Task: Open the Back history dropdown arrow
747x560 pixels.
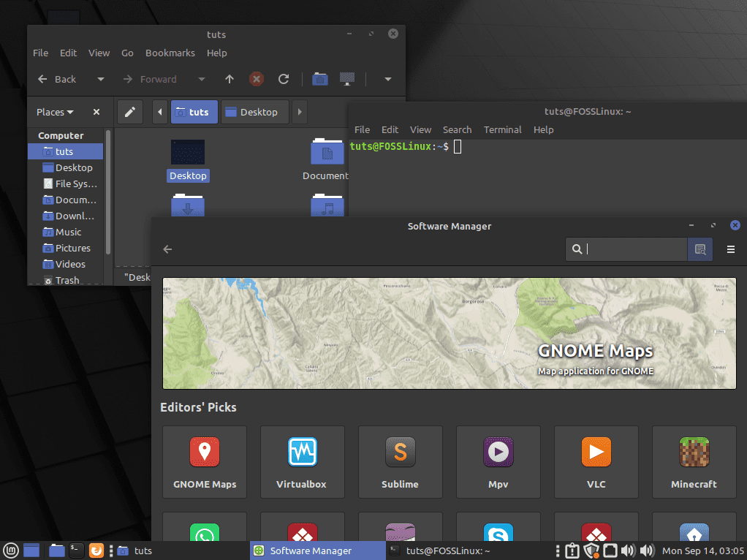Action: click(x=101, y=79)
